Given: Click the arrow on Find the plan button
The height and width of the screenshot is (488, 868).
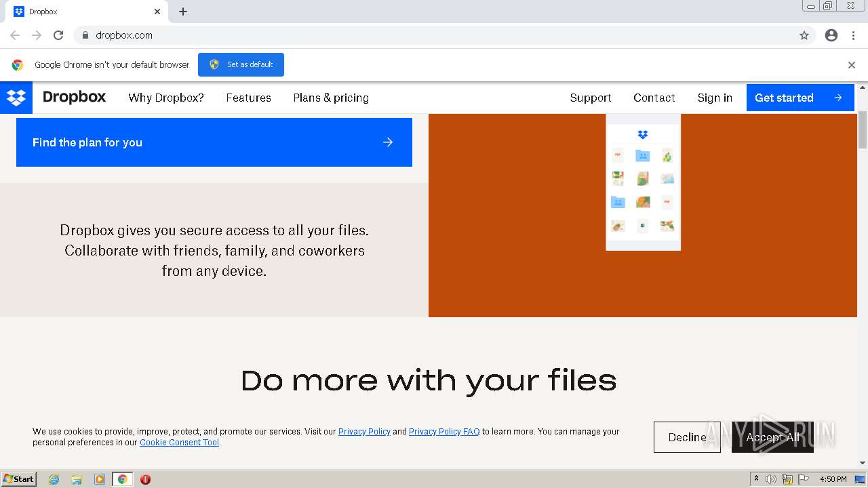Looking at the screenshot, I should coord(388,142).
